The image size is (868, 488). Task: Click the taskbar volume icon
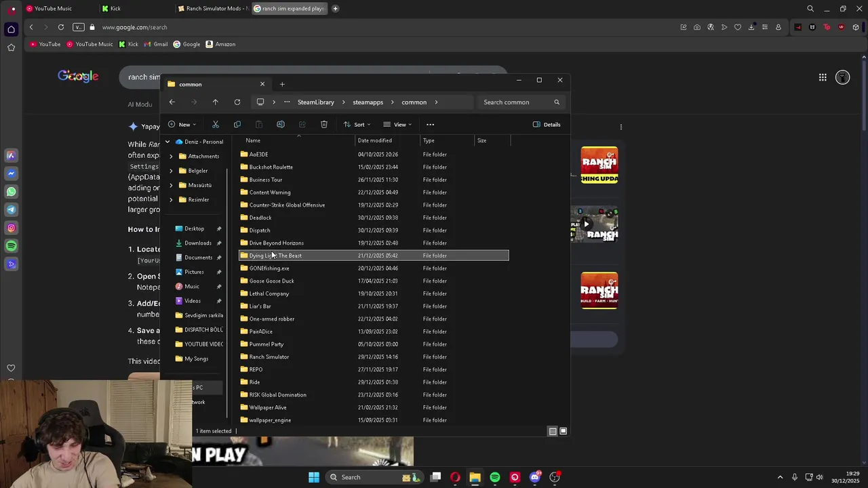tap(820, 477)
